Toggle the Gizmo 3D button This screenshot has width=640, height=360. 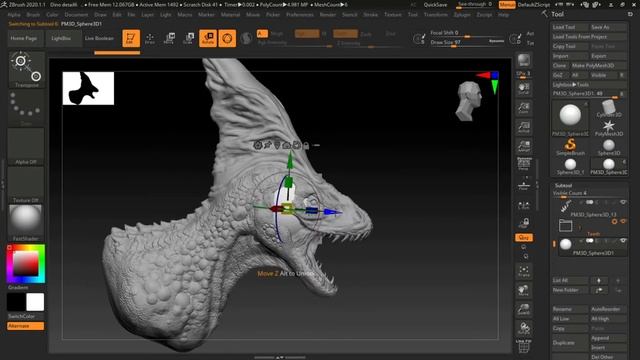(227, 38)
